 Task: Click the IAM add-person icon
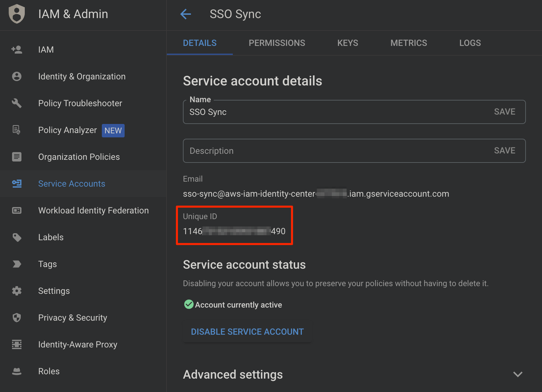click(17, 50)
